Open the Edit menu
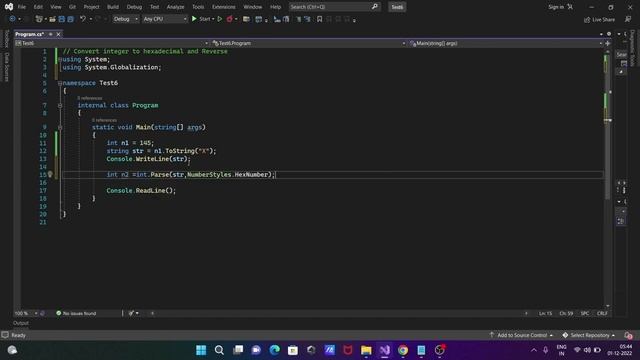Viewport: 640px width, 360px height. point(38,7)
